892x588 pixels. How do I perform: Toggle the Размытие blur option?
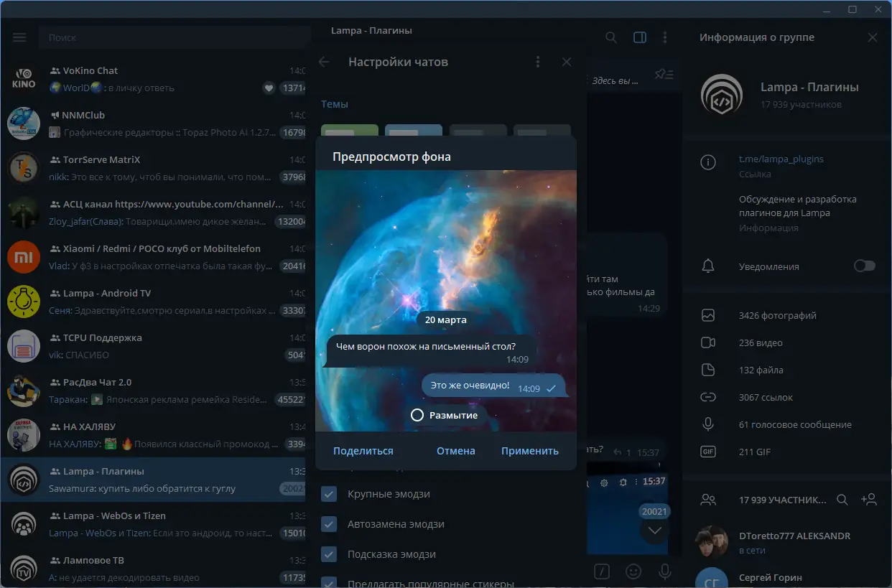point(444,415)
